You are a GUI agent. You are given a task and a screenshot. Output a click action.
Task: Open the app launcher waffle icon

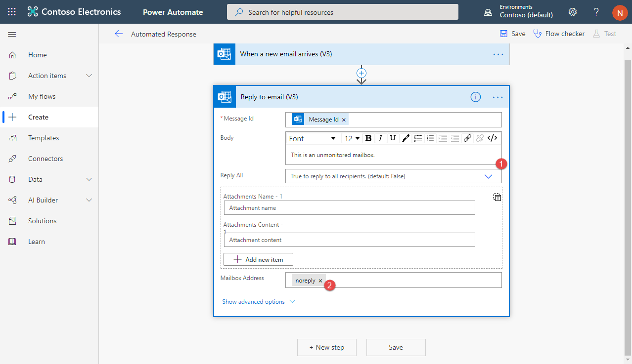tap(12, 12)
